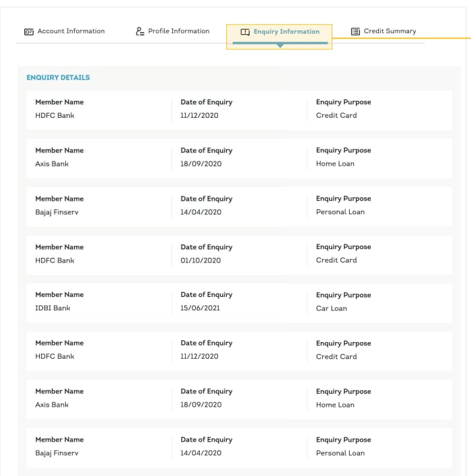The width and height of the screenshot is (471, 476).
Task: Select the topmost Home Loan purpose
Action: [x=335, y=164]
